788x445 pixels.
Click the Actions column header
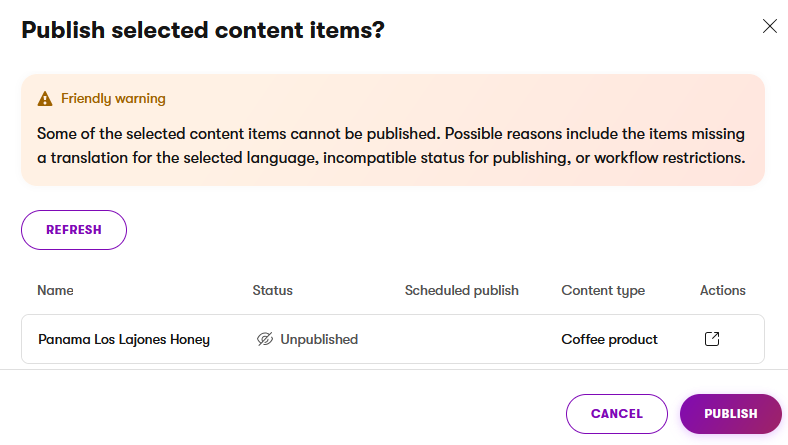pyautogui.click(x=722, y=291)
